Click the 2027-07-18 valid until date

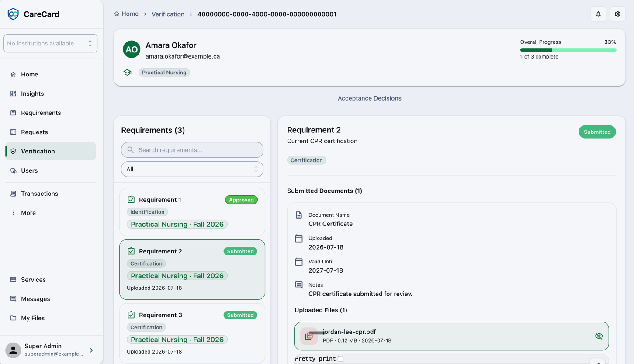pos(326,270)
